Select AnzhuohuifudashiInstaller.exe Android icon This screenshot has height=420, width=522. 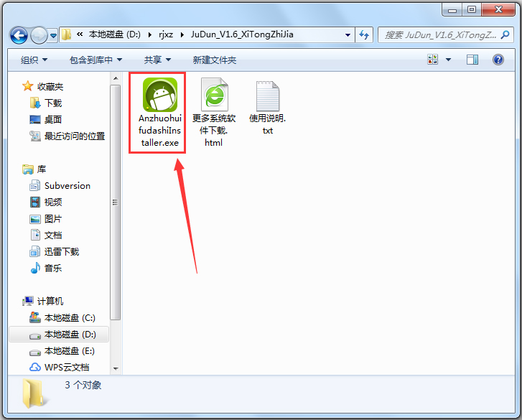(160, 95)
